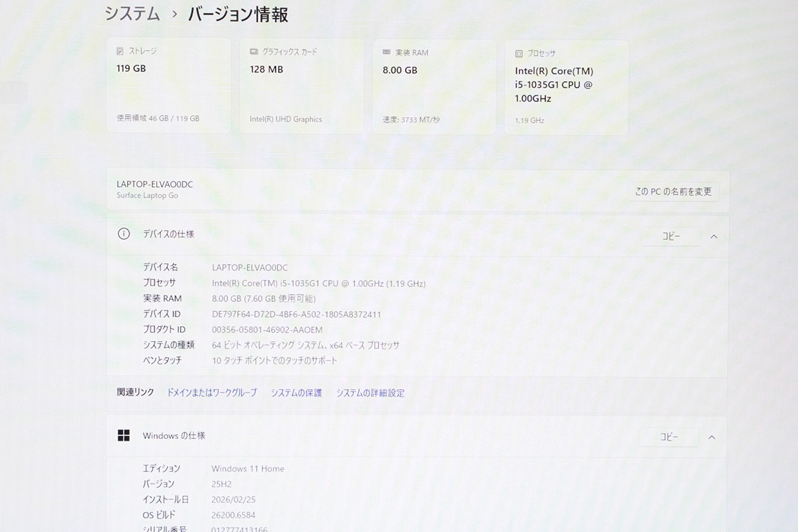
Task: Click the info icon next to デバイスの仕様
Action: coord(124,233)
